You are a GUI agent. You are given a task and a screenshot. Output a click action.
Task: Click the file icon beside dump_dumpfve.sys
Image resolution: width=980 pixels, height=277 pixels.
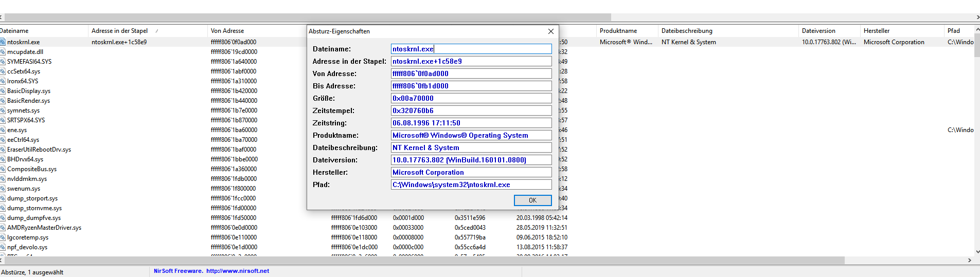3,218
